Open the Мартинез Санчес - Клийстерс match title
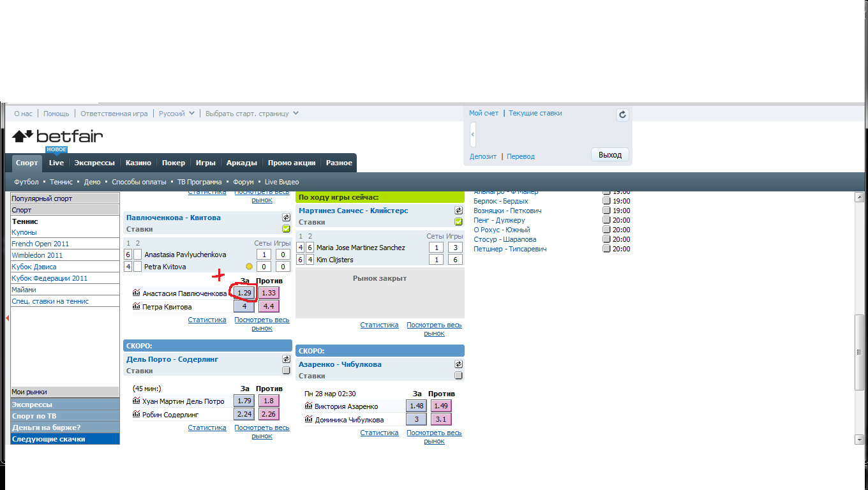Screen dimensions: 868x490 [354, 211]
